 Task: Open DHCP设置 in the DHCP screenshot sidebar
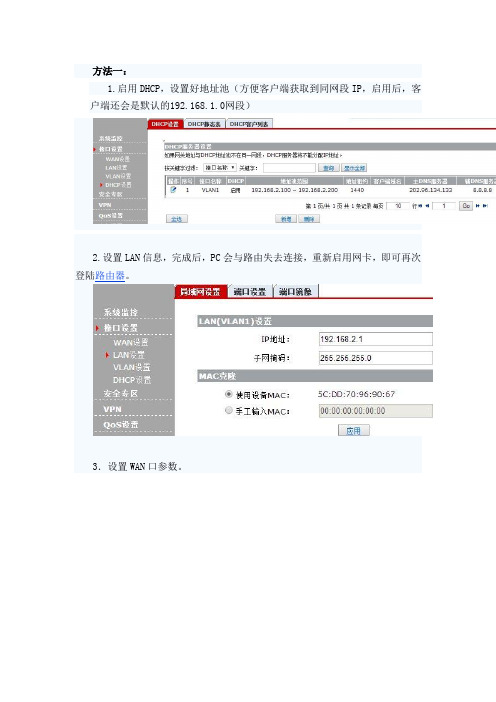point(119,184)
